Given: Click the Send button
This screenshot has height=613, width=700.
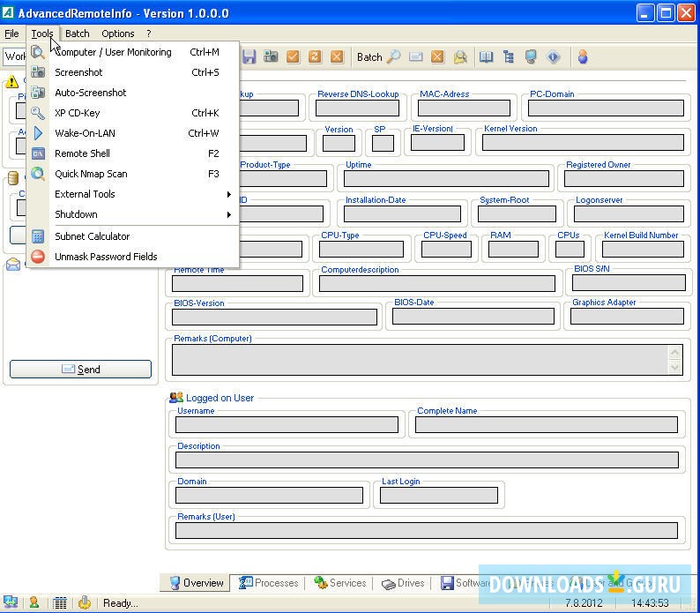Looking at the screenshot, I should 80,369.
